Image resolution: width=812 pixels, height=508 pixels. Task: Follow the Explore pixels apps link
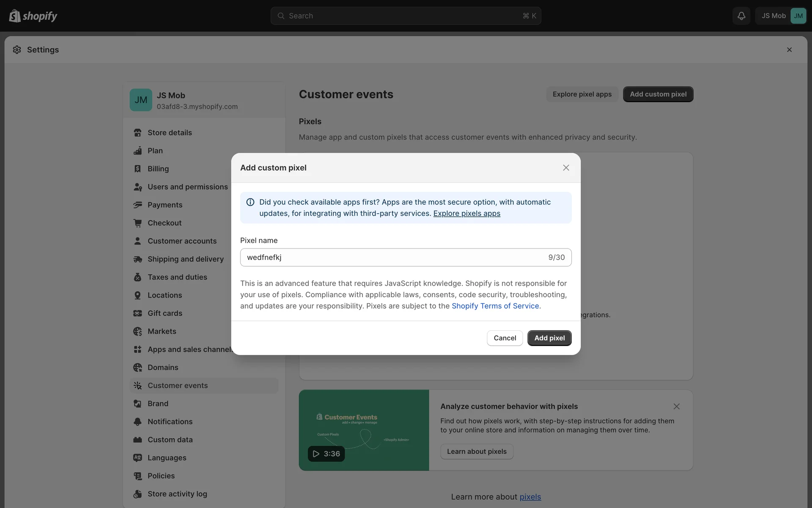(x=466, y=213)
